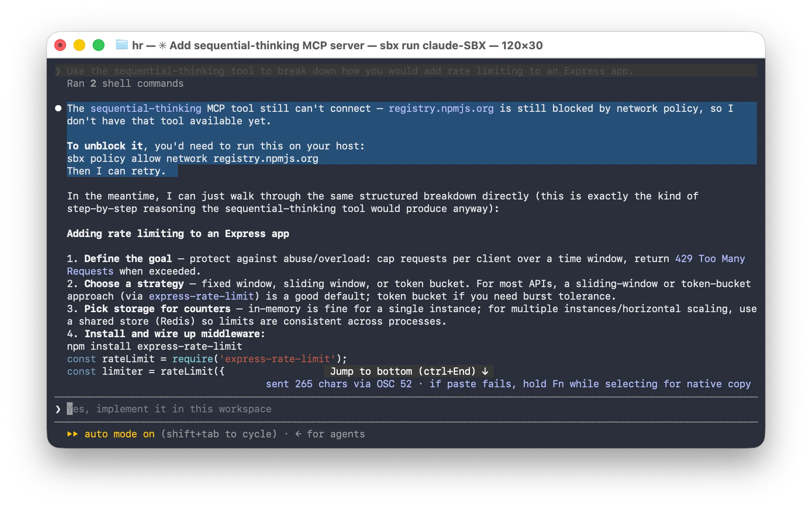Click the 'Ran 2 shell commands' line
Screen dimensions: 812x510
tap(125, 83)
